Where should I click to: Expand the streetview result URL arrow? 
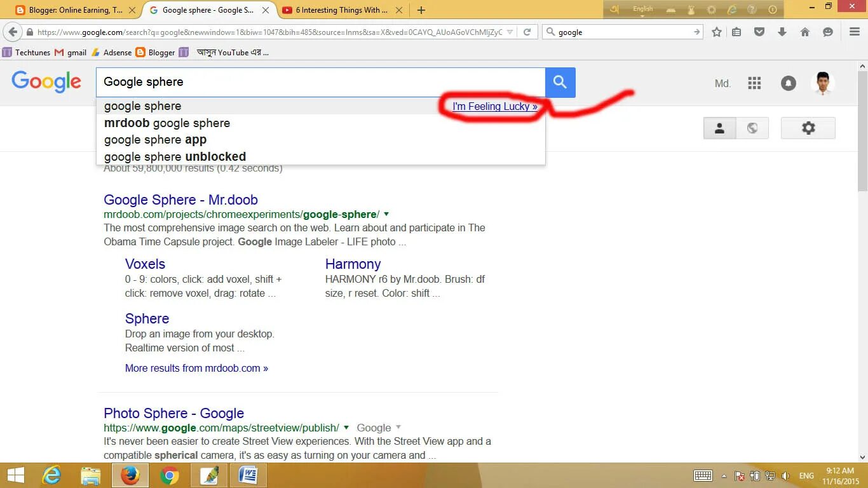tap(346, 428)
